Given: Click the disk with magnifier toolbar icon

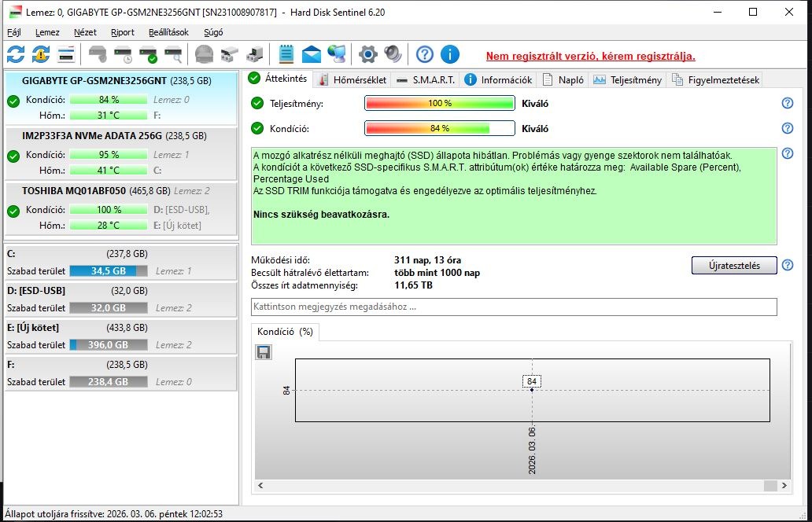Looking at the screenshot, I should tap(173, 54).
